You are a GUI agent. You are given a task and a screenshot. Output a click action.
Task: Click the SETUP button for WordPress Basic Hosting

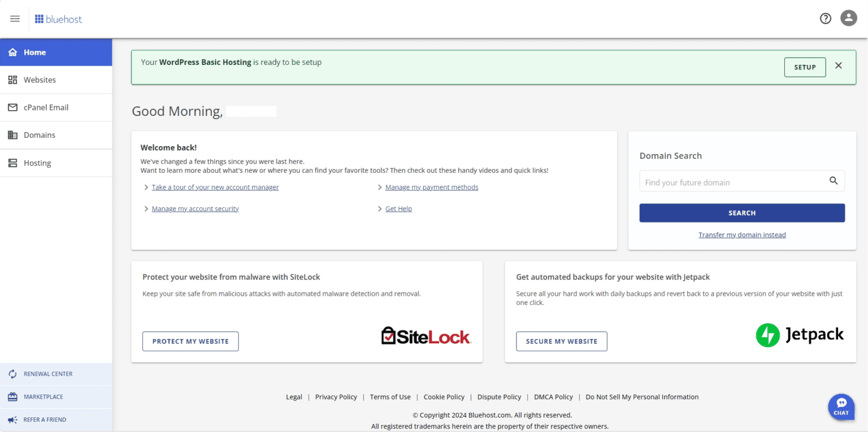(805, 67)
